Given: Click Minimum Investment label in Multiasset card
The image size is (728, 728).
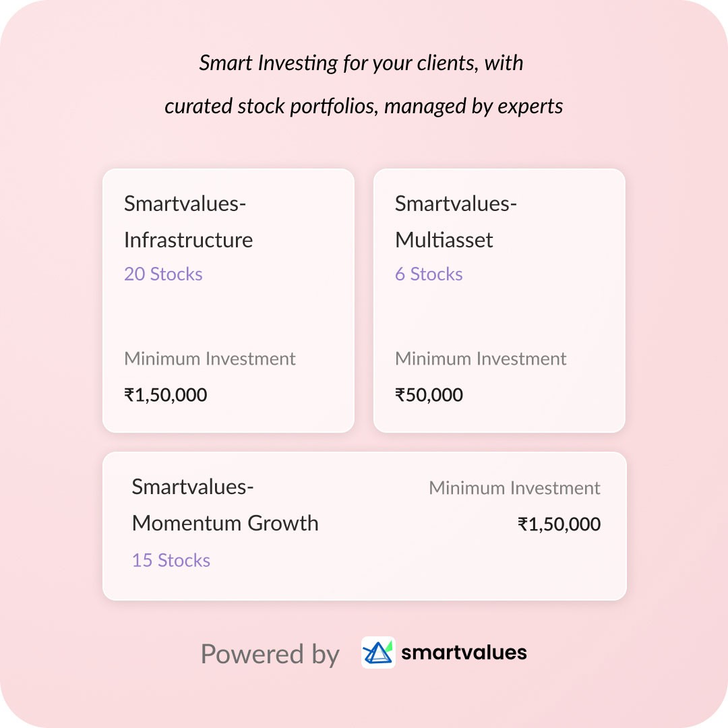Looking at the screenshot, I should (481, 359).
